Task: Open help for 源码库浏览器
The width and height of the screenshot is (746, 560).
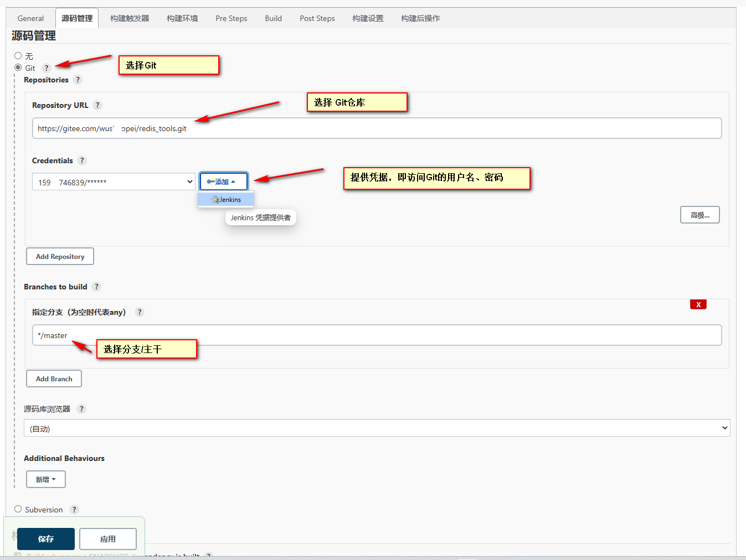Action: (x=81, y=409)
